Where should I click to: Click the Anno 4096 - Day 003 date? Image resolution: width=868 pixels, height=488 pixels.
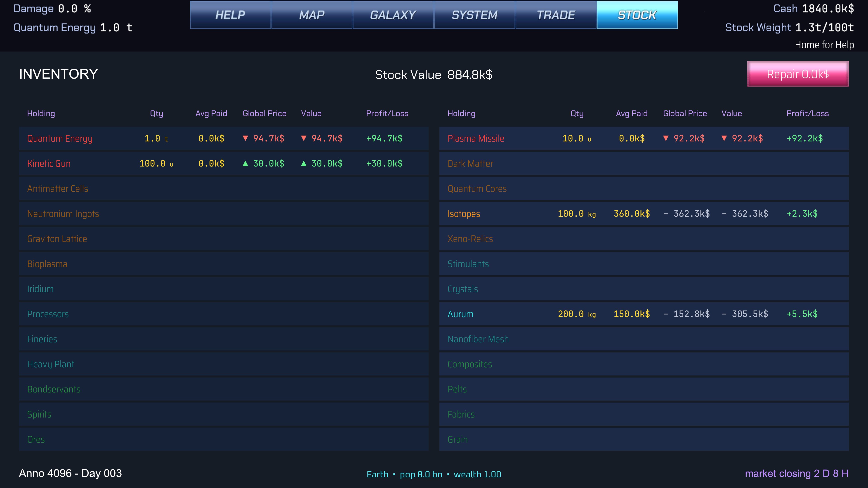[71, 473]
